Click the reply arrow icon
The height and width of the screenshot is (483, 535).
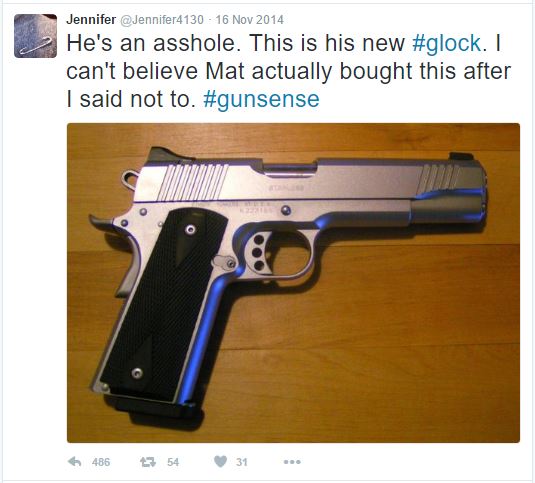[x=74, y=462]
